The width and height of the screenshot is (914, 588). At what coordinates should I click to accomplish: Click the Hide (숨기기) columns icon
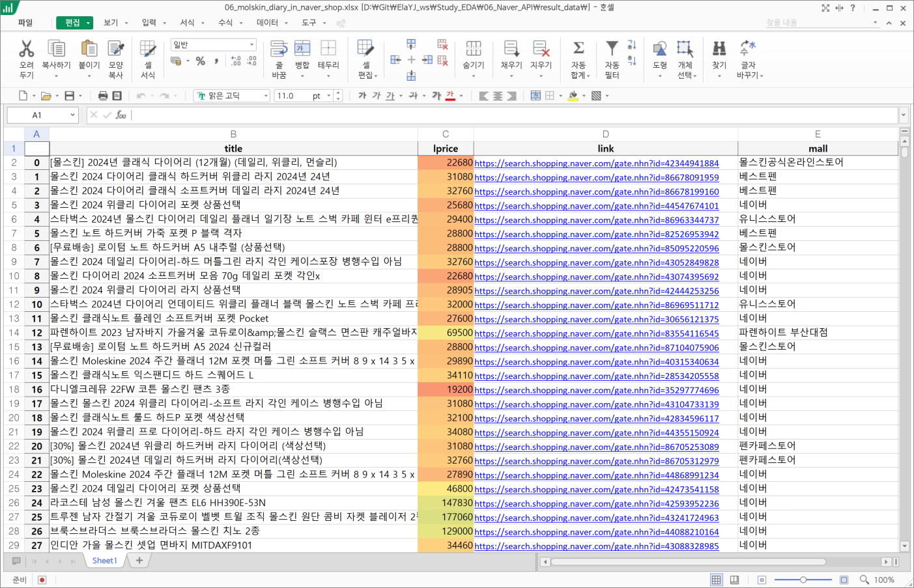474,49
